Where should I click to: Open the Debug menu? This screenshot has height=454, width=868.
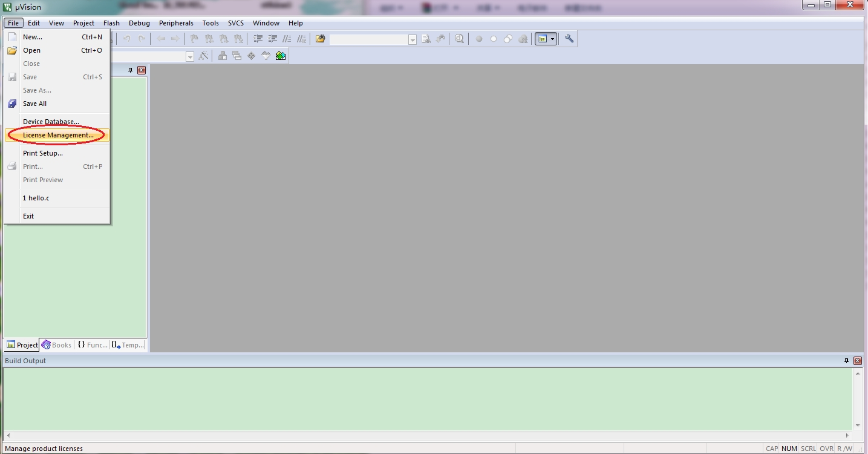(139, 23)
